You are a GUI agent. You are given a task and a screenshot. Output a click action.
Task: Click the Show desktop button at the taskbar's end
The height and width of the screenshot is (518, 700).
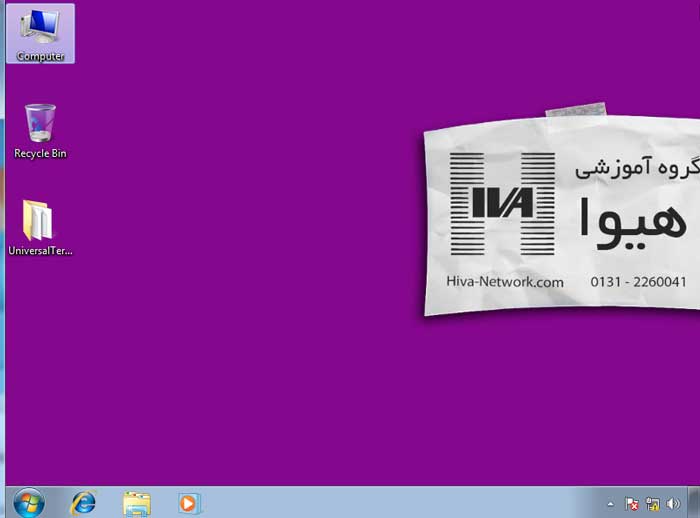pyautogui.click(x=694, y=503)
